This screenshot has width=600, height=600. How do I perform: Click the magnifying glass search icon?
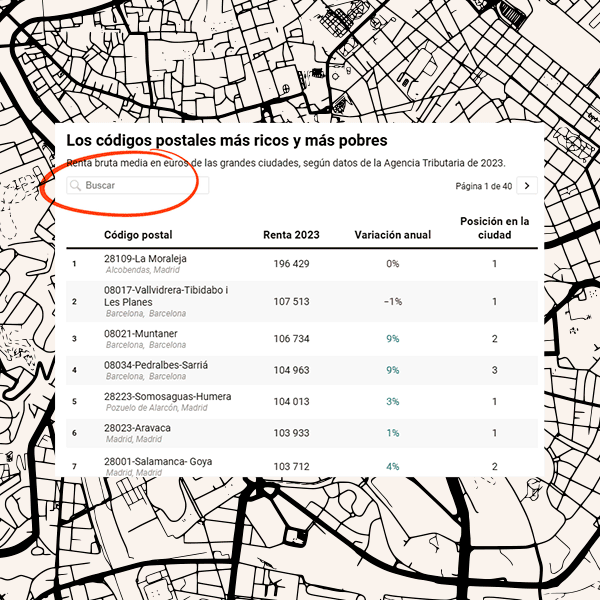(x=75, y=186)
